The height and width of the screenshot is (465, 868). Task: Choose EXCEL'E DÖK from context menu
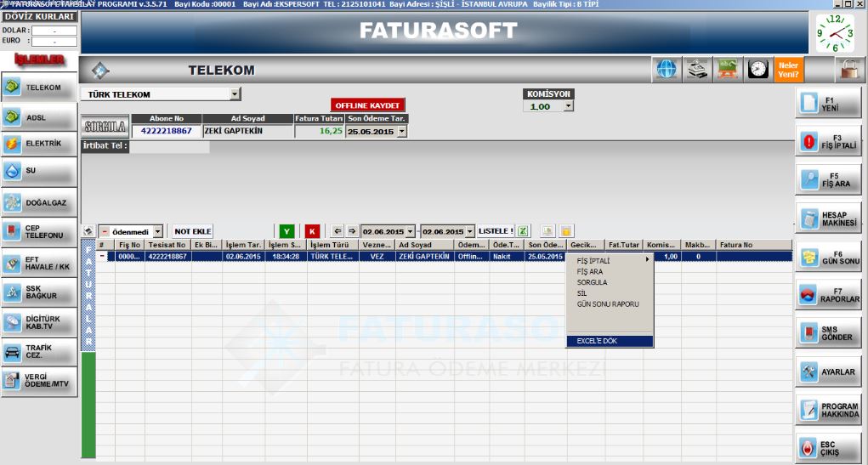pos(610,341)
